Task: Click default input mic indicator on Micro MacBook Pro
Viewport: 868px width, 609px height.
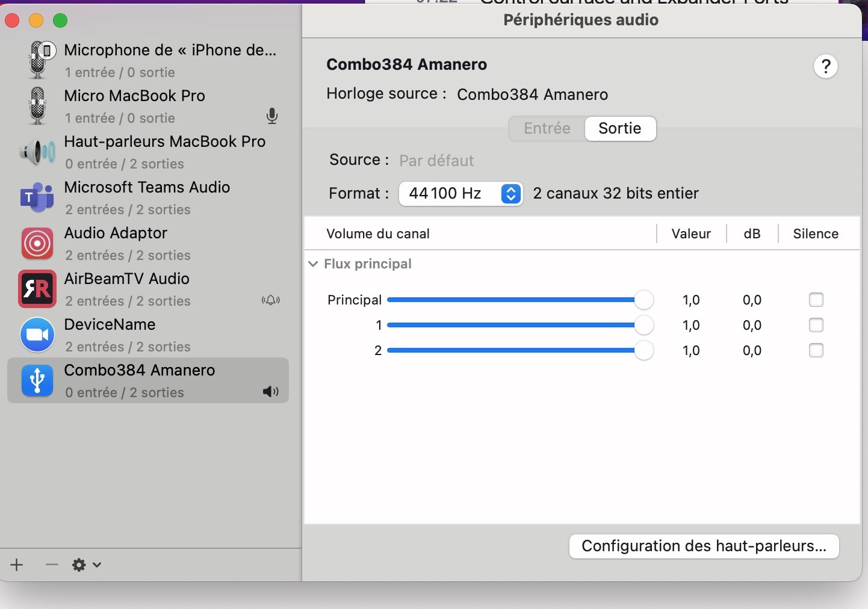Action: pos(272,116)
